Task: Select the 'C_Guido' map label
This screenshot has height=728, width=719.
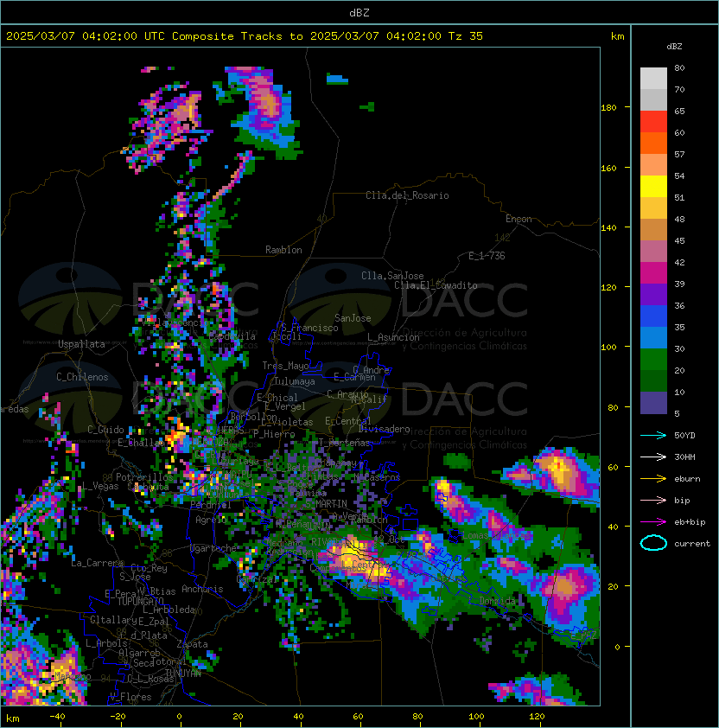Action: 105,430
